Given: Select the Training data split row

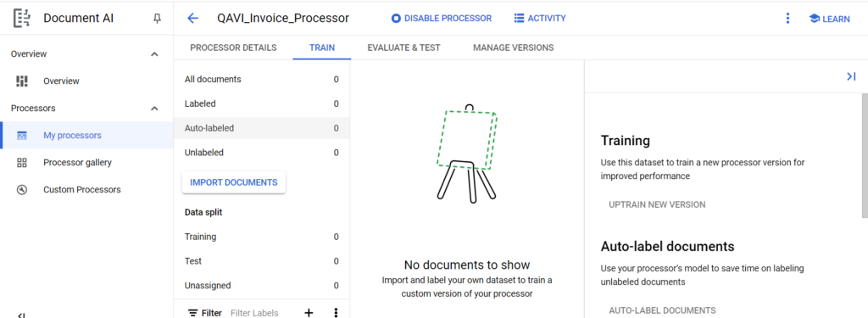Looking at the screenshot, I should (x=261, y=237).
